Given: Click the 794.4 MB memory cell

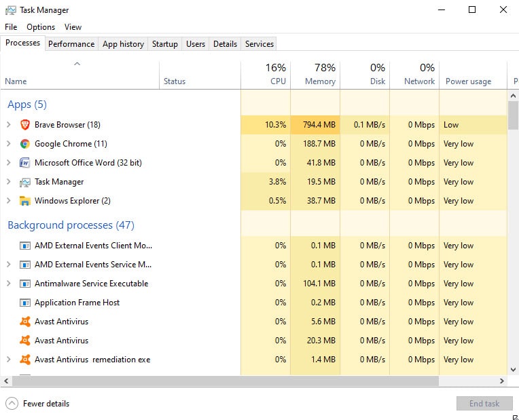Looking at the screenshot, I should coord(315,125).
